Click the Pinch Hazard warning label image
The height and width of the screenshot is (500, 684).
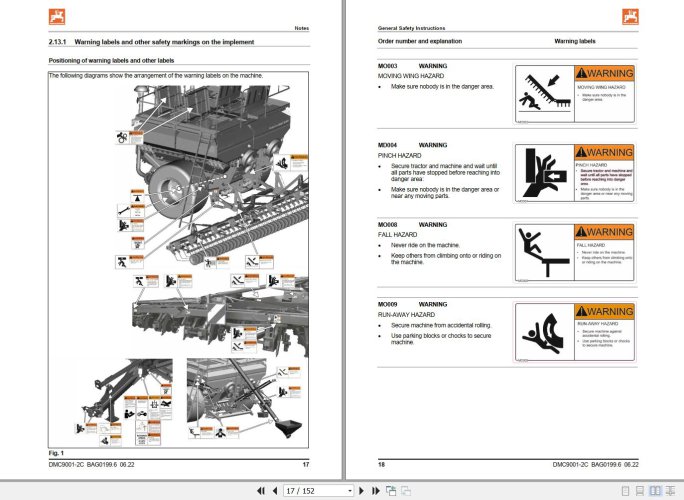point(574,174)
